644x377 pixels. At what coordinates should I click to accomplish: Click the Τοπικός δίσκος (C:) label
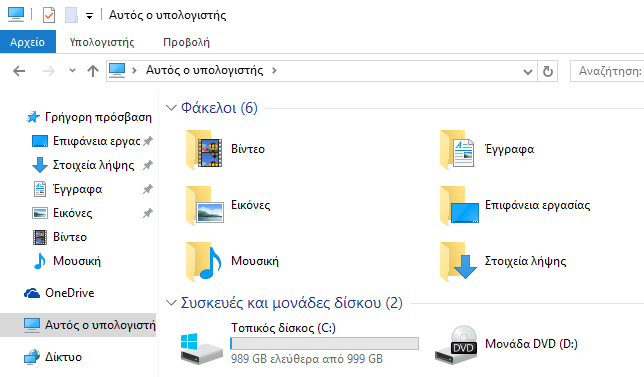[x=283, y=328]
